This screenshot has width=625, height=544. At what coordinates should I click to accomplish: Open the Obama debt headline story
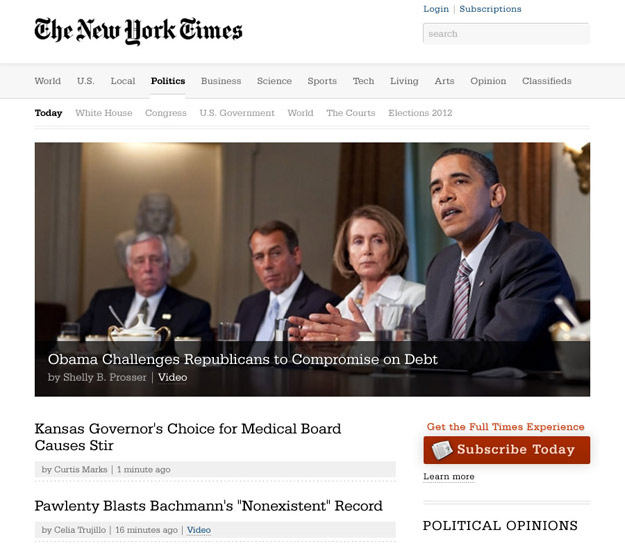pyautogui.click(x=243, y=359)
